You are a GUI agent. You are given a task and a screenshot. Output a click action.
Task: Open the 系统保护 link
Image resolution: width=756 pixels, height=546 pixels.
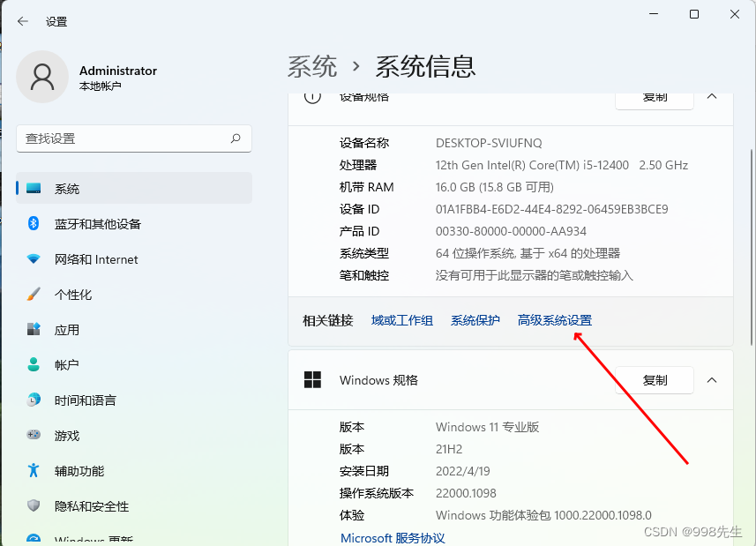[x=475, y=320]
